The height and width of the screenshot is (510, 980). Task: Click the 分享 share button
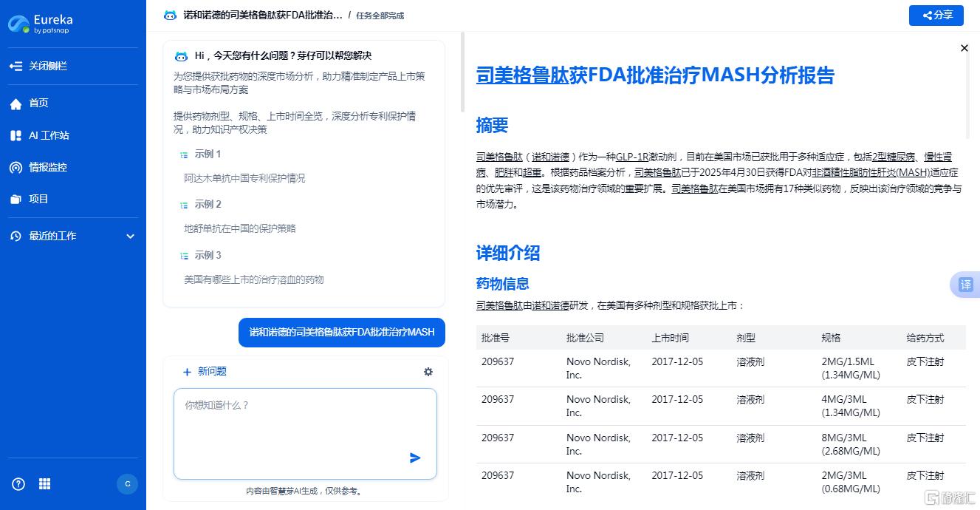[936, 16]
